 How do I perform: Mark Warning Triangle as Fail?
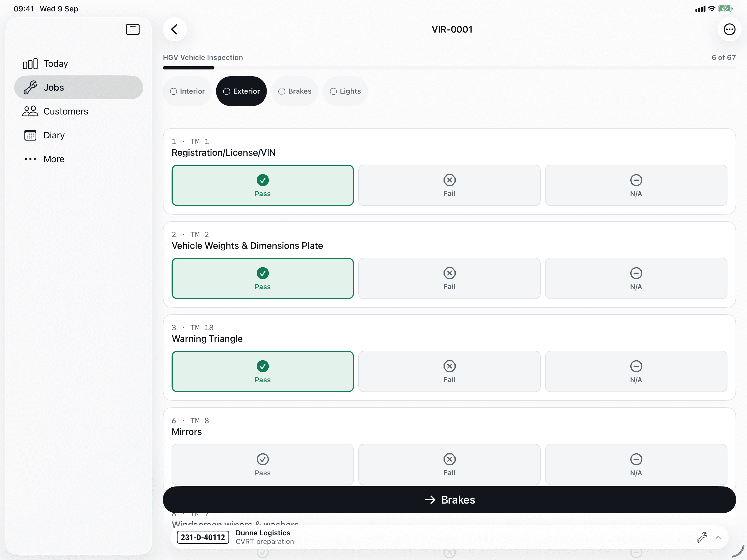click(x=449, y=371)
